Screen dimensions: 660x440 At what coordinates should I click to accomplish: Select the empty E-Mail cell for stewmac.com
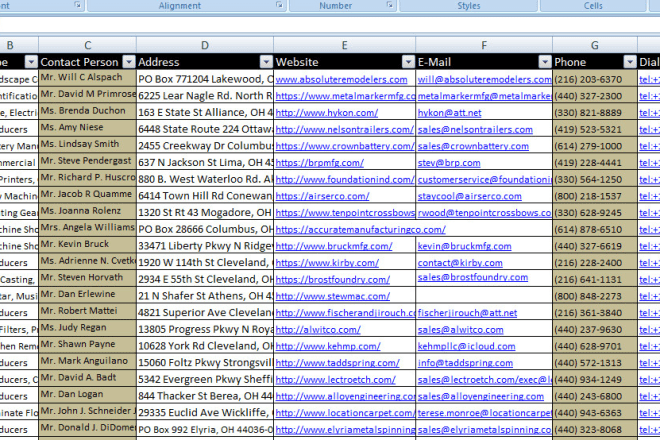pyautogui.click(x=484, y=296)
